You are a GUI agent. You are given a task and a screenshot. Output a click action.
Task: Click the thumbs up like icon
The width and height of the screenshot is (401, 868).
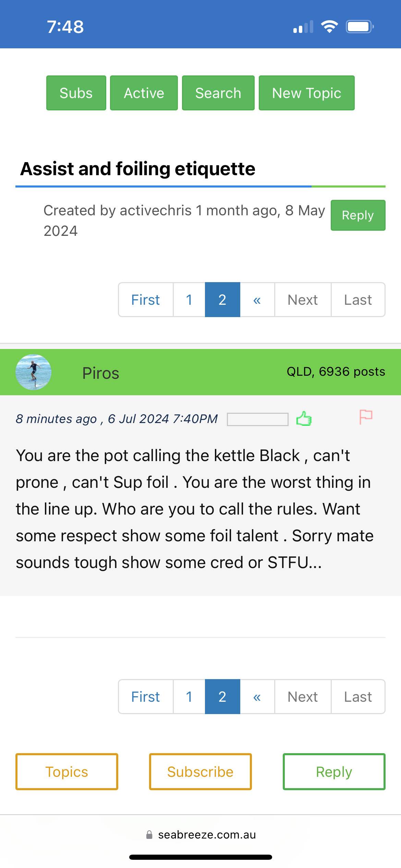pyautogui.click(x=304, y=419)
